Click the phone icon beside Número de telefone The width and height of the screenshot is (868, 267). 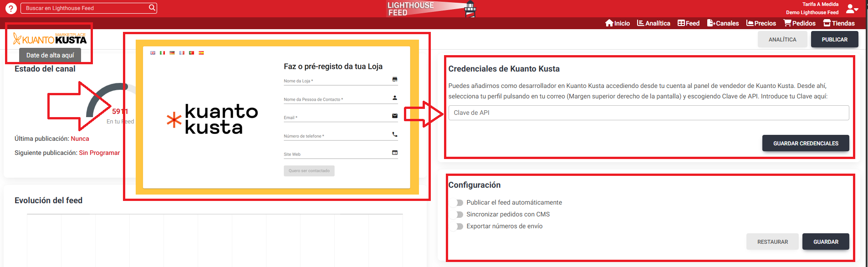pos(395,134)
